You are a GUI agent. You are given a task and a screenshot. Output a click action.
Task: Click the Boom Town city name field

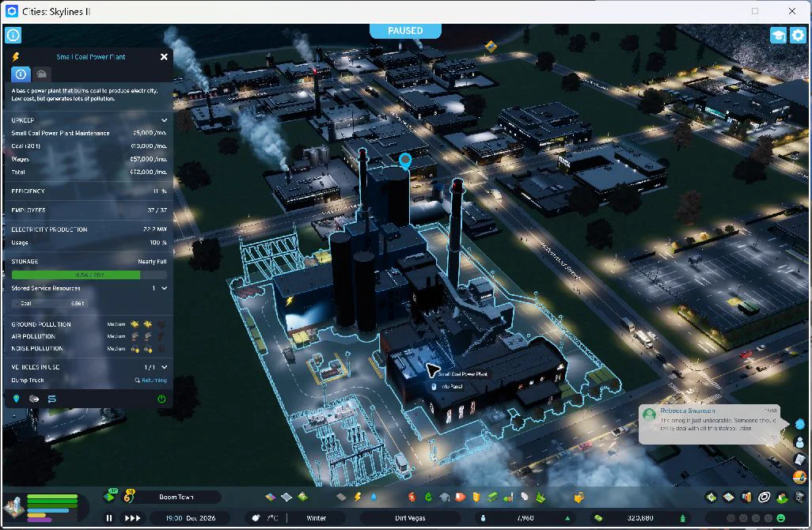pos(176,497)
